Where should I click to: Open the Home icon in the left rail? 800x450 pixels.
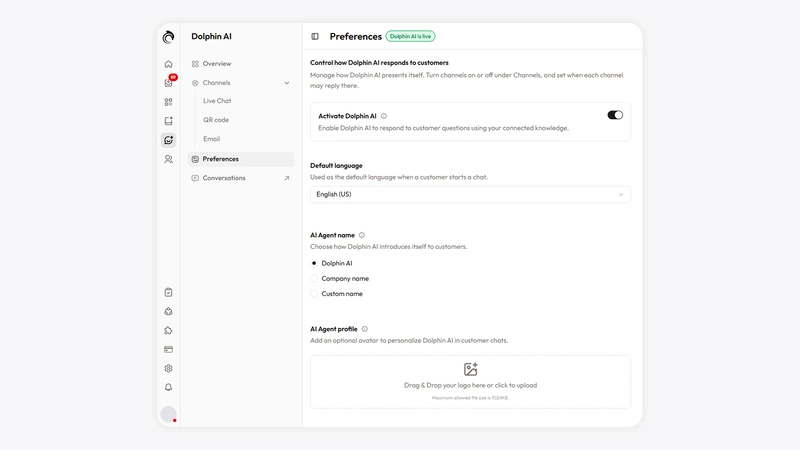(168, 64)
